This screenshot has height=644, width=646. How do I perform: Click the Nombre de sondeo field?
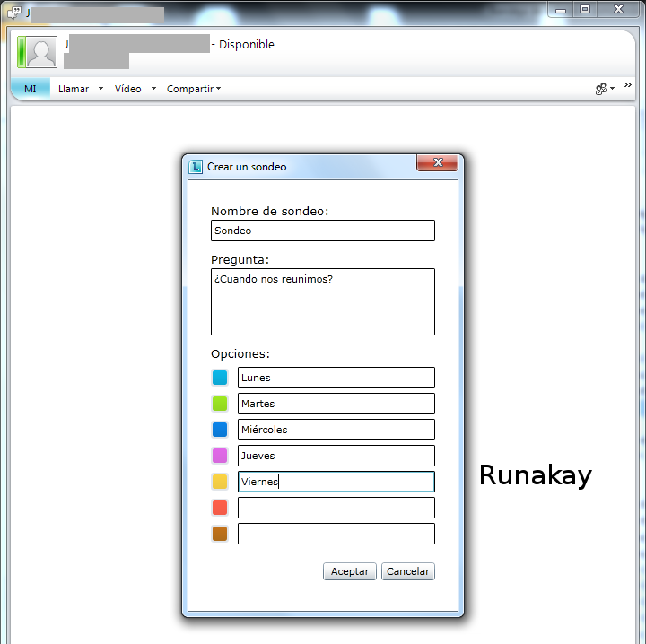[x=323, y=231]
